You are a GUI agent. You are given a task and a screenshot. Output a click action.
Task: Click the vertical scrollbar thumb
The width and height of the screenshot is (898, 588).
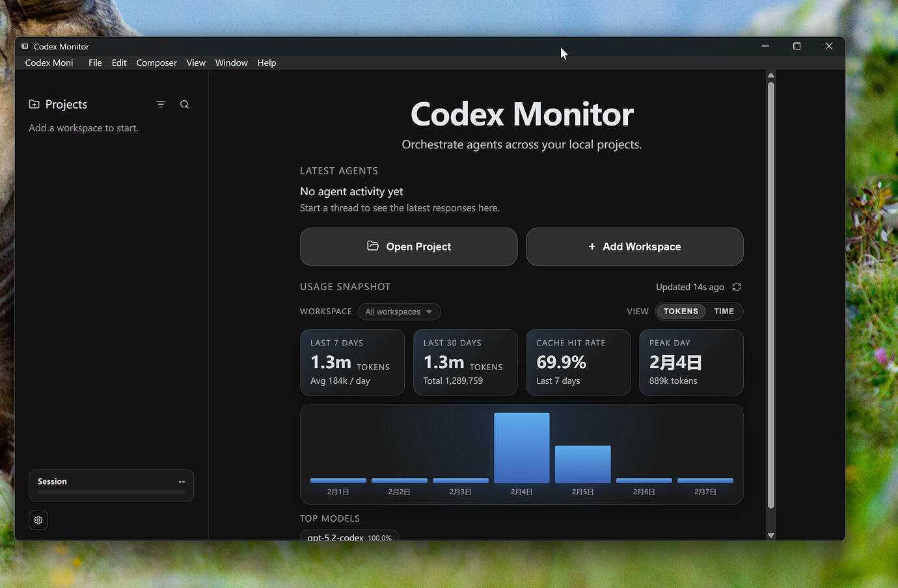click(771, 295)
